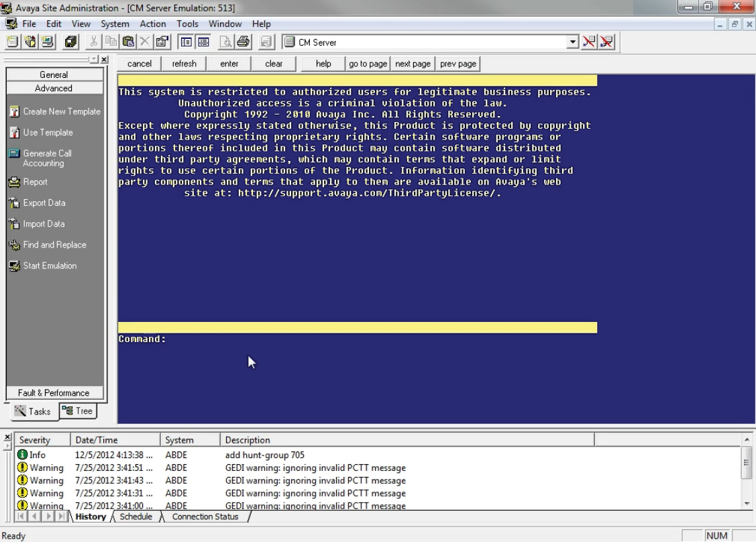756x542 pixels.
Task: Click the New Voice System wizard toolbar icon
Action: [x=30, y=42]
